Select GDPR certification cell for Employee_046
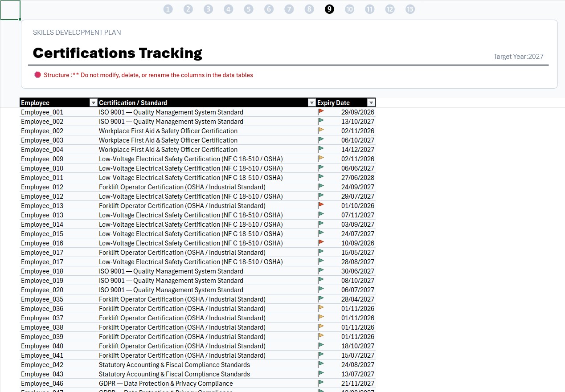The width and height of the screenshot is (565, 392). [x=207, y=384]
